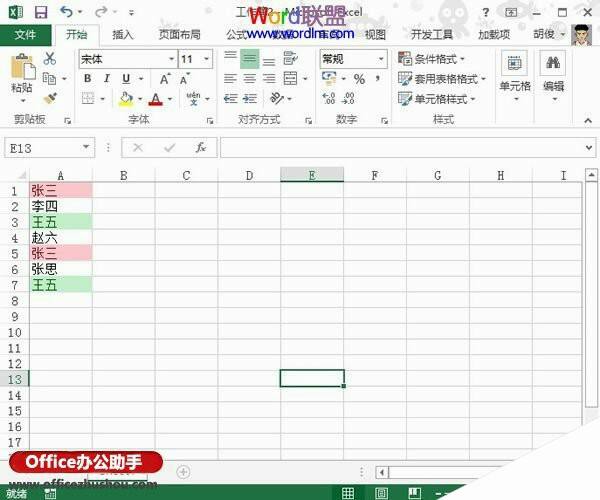Viewport: 600px width, 500px height.
Task: Switch to the 视图 tab
Action: (x=375, y=35)
